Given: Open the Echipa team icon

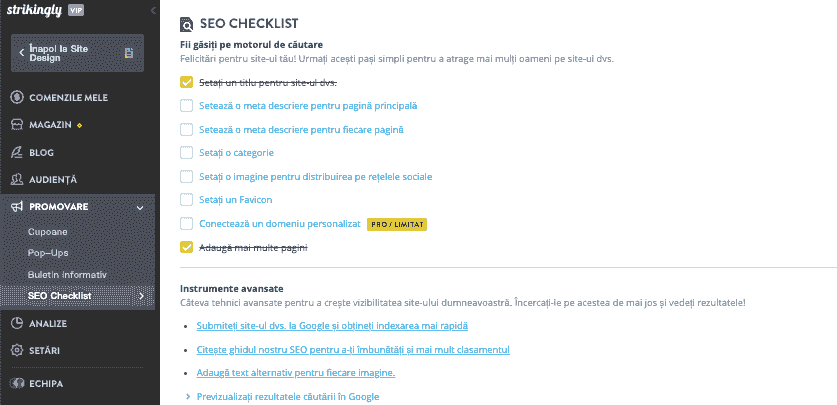Looking at the screenshot, I should pyautogui.click(x=17, y=384).
